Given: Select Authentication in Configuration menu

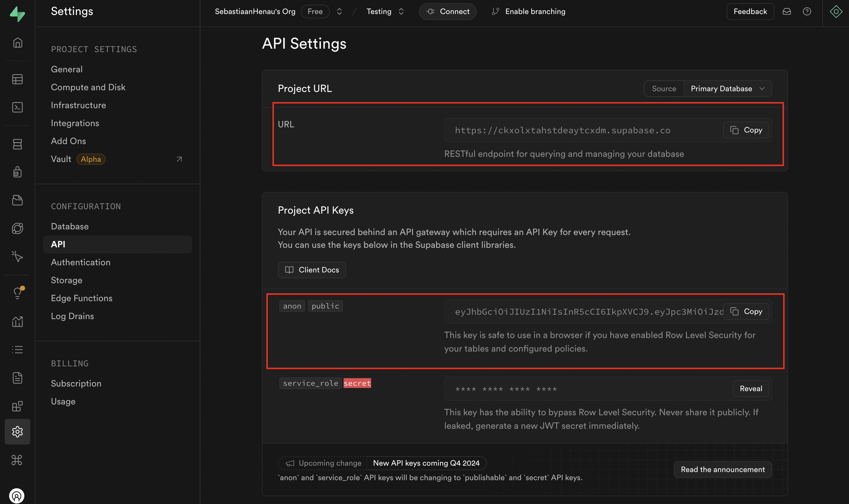Looking at the screenshot, I should [80, 262].
